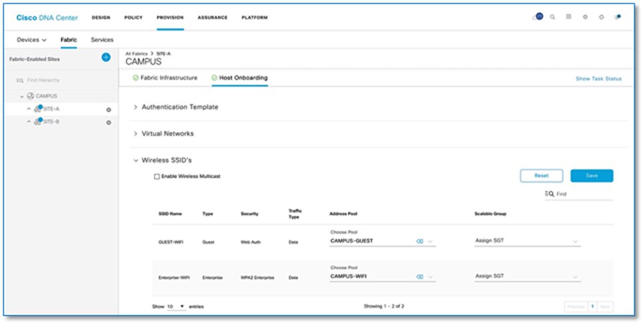Image resolution: width=644 pixels, height=325 pixels.
Task: Click the Scalable Group column header
Action: pos(491,214)
